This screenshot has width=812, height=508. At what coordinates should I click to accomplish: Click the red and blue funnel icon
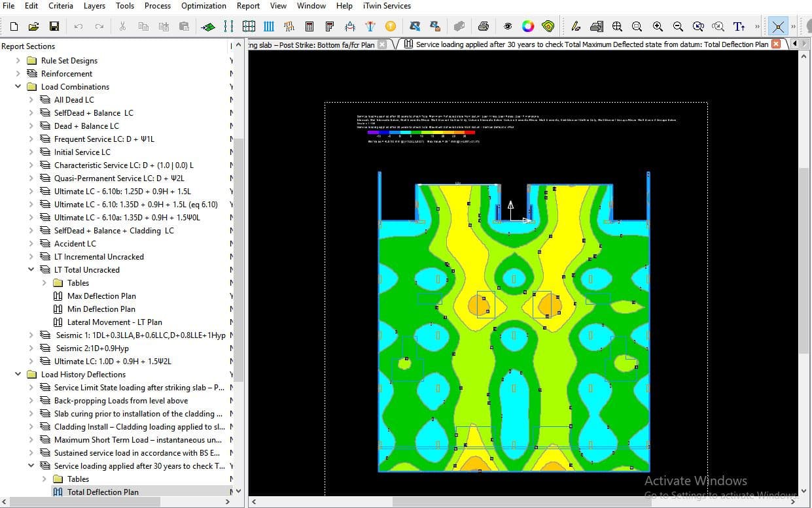[x=370, y=27]
